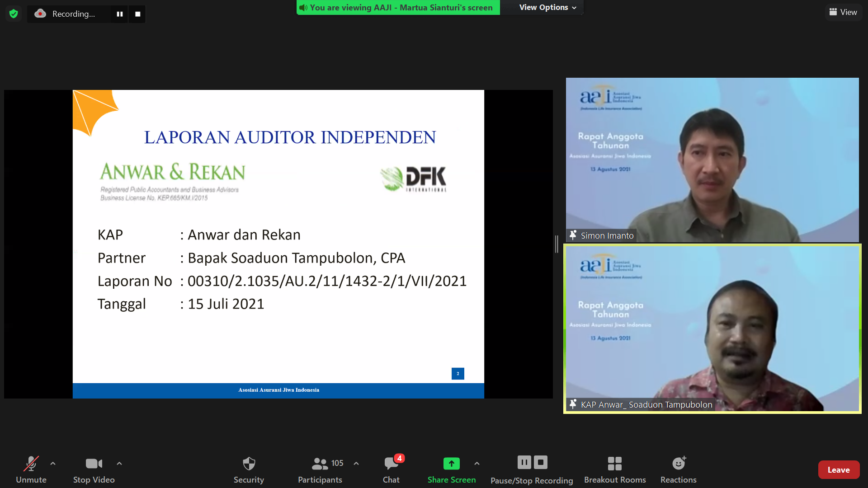Click the pin icon on Simon Imanto
Screen dimensions: 868x488
click(x=573, y=235)
